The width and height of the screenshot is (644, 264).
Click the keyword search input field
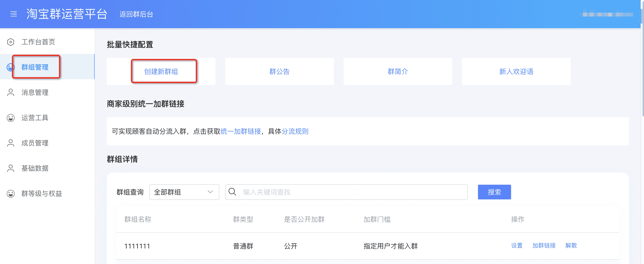pos(325,192)
